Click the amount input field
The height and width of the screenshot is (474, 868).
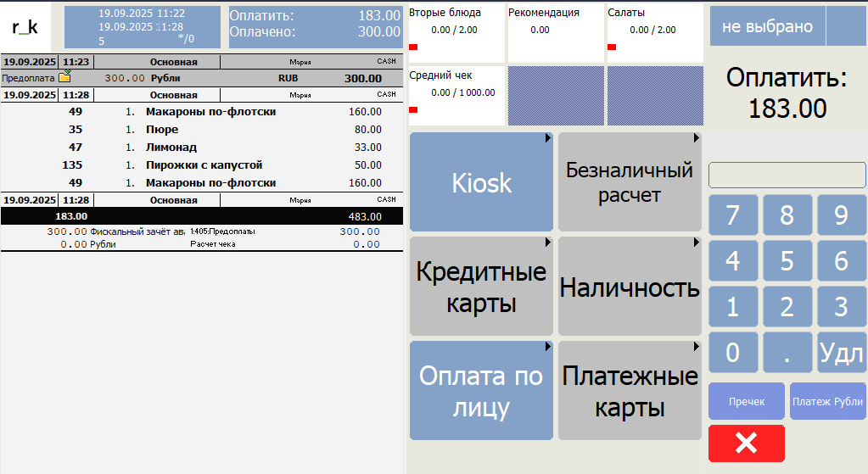click(787, 175)
